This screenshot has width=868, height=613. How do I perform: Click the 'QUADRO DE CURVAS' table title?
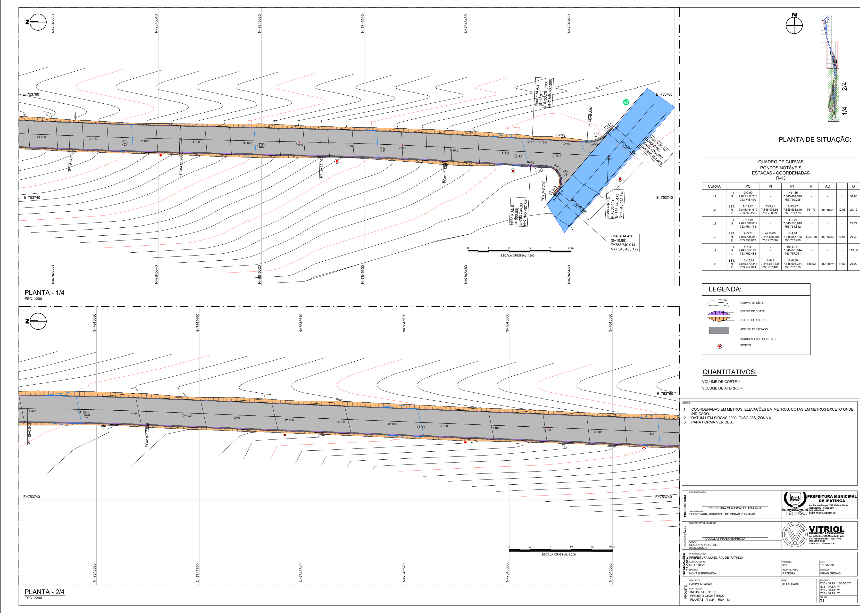[x=781, y=162]
